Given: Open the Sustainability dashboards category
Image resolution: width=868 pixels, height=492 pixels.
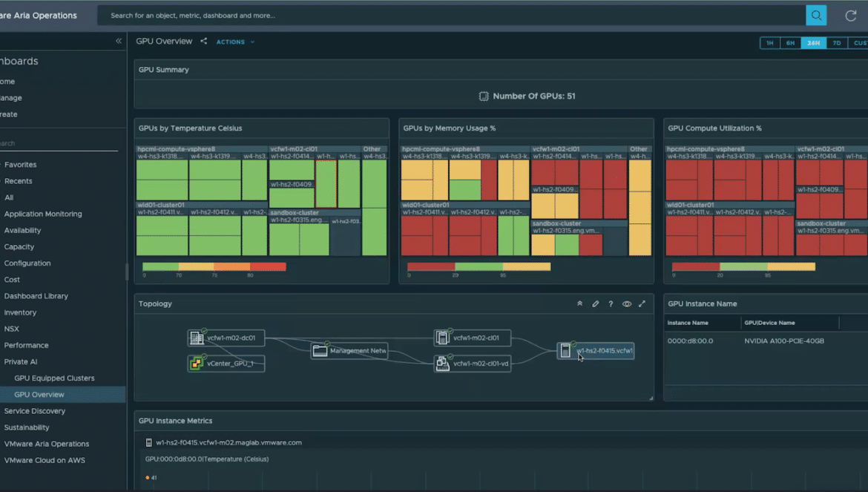Looking at the screenshot, I should (27, 427).
